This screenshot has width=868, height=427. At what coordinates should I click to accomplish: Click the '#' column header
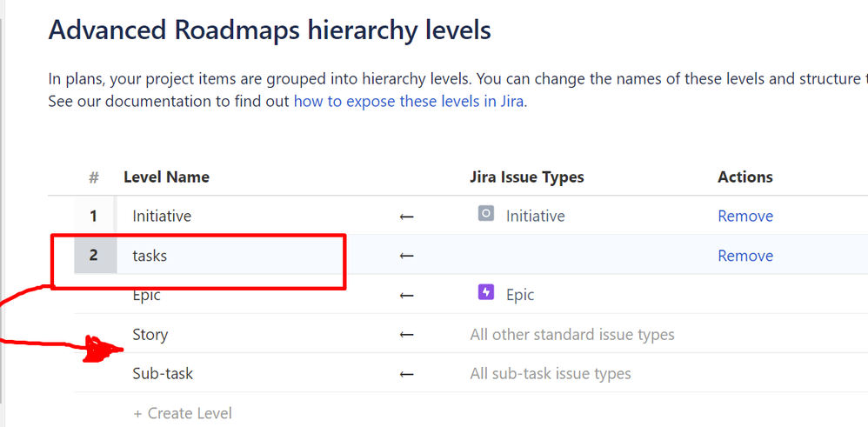click(94, 177)
